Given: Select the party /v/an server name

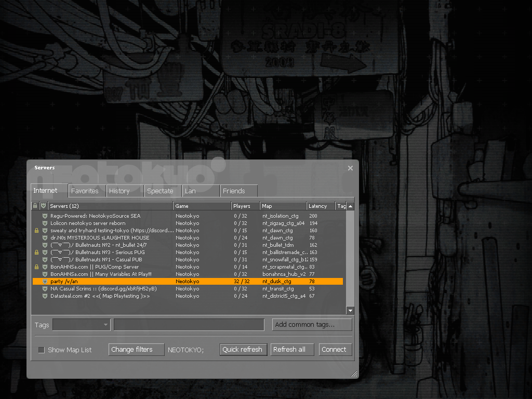Looking at the screenshot, I should 64,281.
